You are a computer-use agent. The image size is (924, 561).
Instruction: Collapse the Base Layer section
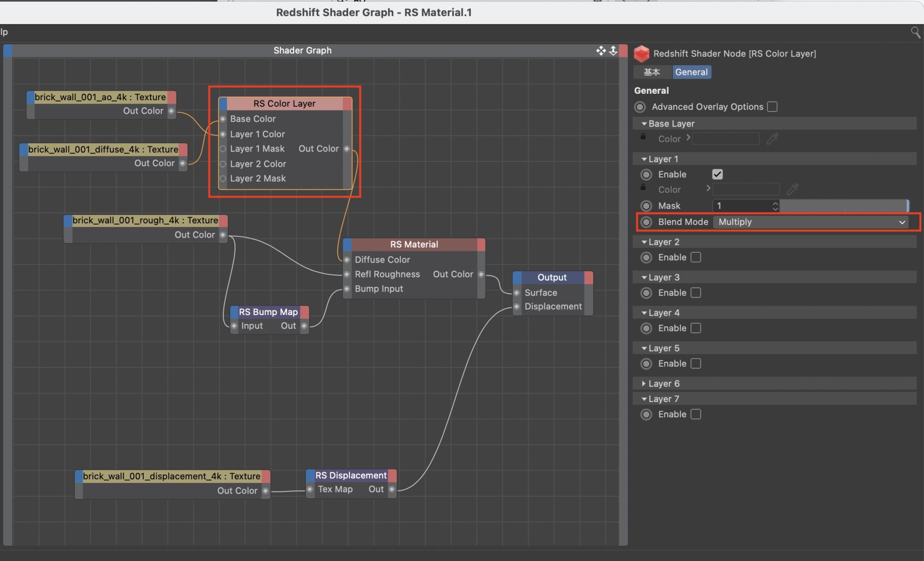(644, 124)
